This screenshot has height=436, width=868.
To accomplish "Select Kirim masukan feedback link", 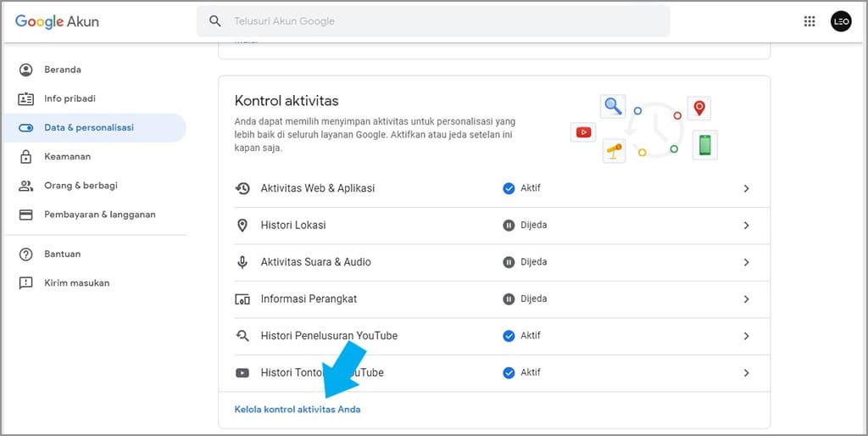I will coord(77,283).
